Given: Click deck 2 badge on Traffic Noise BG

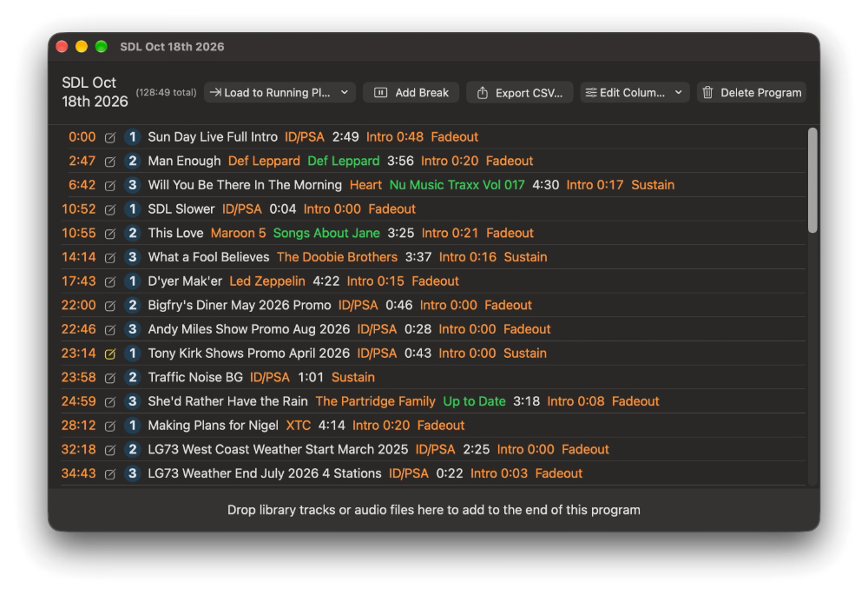Looking at the screenshot, I should tap(132, 377).
